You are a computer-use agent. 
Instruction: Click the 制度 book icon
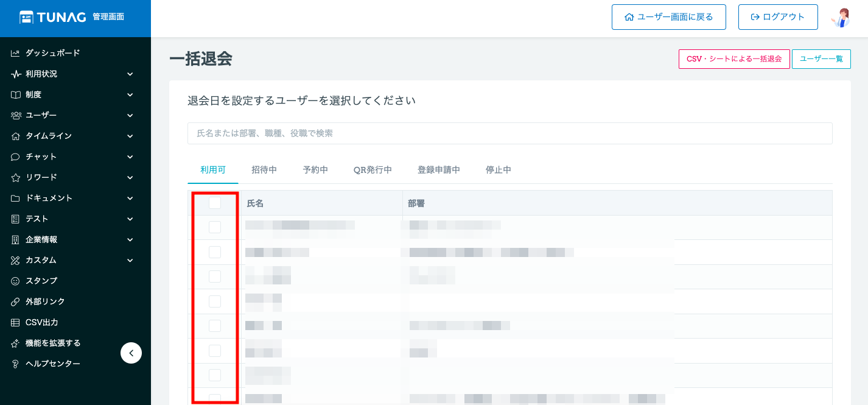[16, 94]
